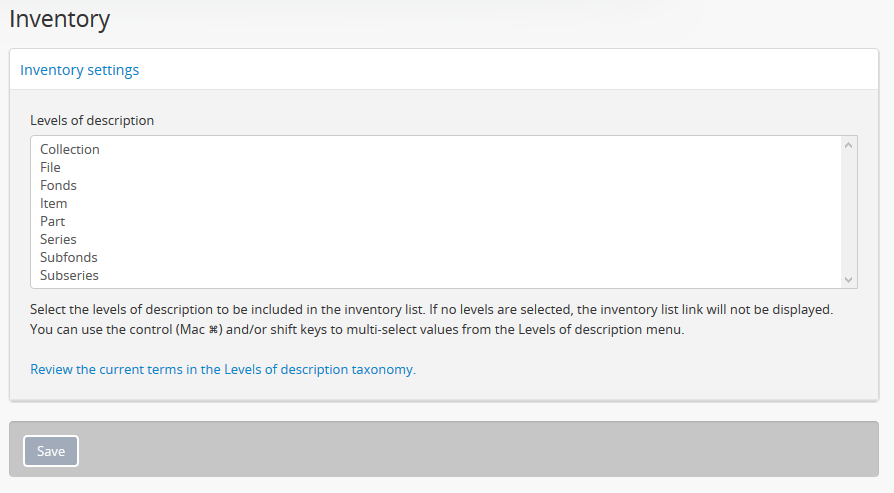
Task: Click the list scrollbar down arrow
Action: click(849, 280)
